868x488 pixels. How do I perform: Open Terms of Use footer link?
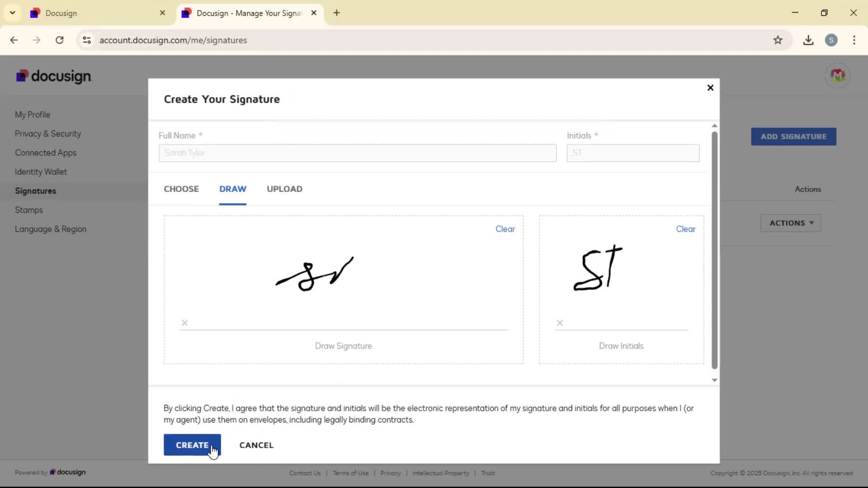350,473
